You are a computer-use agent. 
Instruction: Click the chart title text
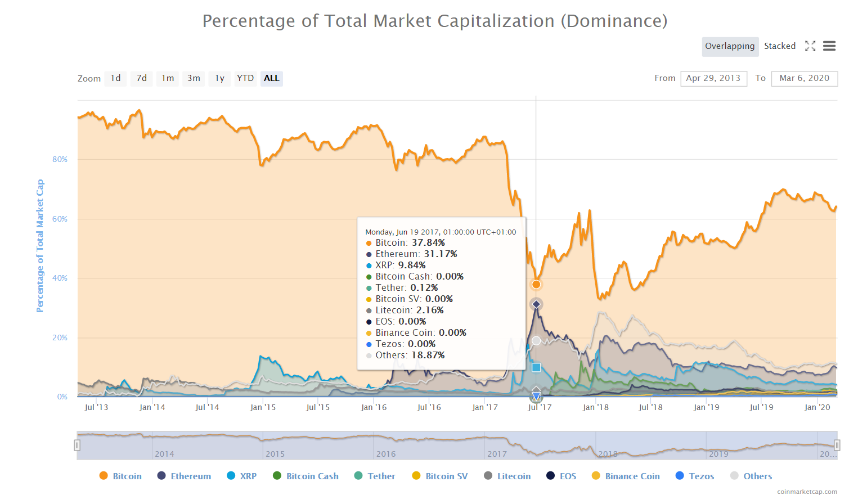point(435,21)
